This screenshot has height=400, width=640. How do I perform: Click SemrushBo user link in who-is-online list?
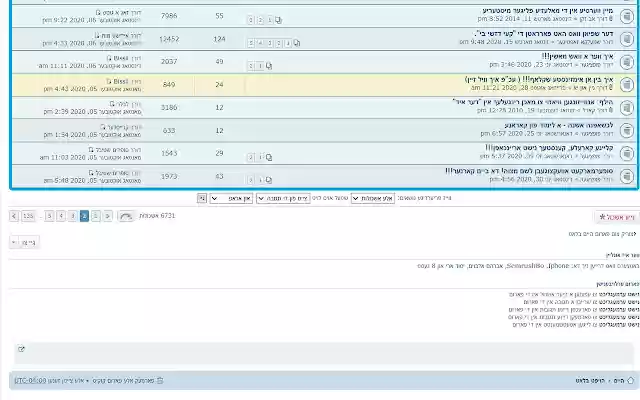click(524, 266)
